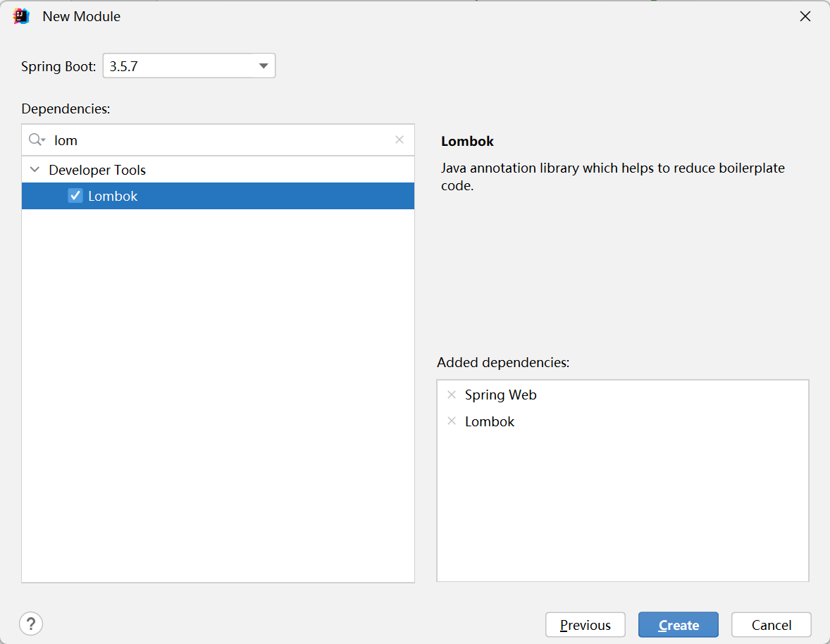Click the Spring Boot label
830x644 pixels.
[x=58, y=67]
